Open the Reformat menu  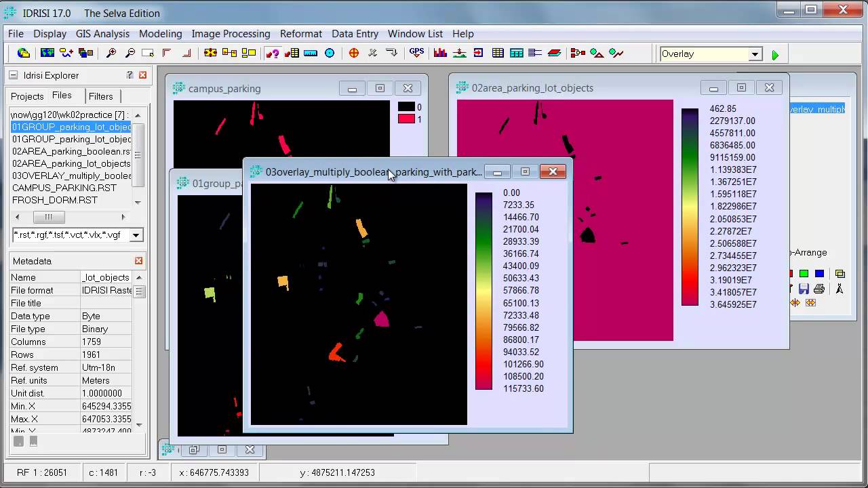301,33
